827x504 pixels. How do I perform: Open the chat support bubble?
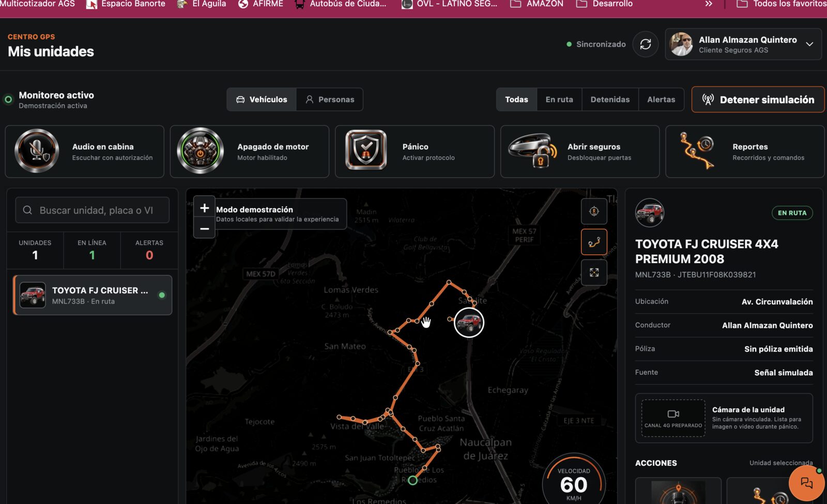[806, 483]
